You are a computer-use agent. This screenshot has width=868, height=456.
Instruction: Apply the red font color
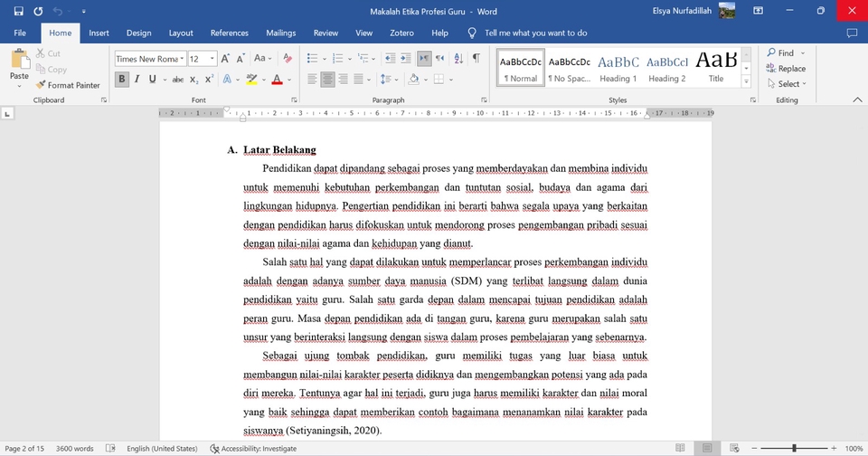click(x=277, y=80)
